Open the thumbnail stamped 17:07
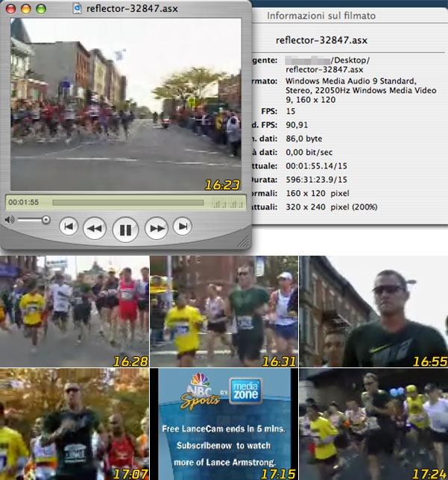Viewport: 448px width, 480px height. (75, 424)
